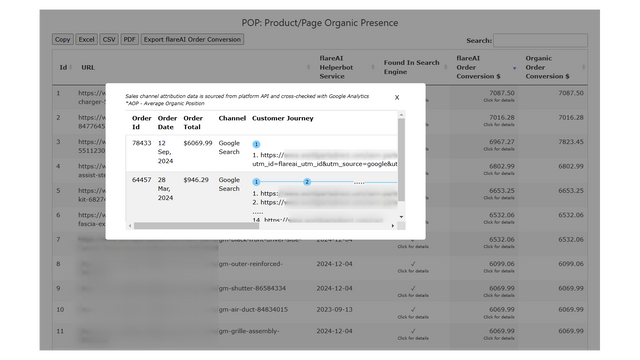Click Export flareAI Order Conversion button
The width and height of the screenshot is (640, 360).
tap(192, 39)
